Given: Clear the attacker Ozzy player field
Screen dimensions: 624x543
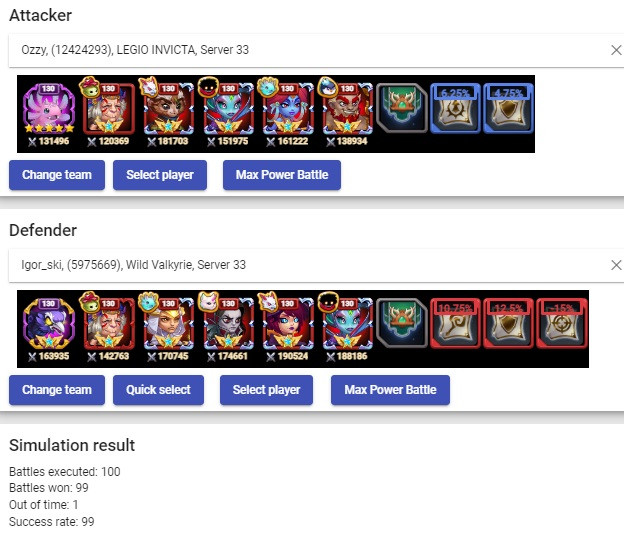Looking at the screenshot, I should [616, 50].
